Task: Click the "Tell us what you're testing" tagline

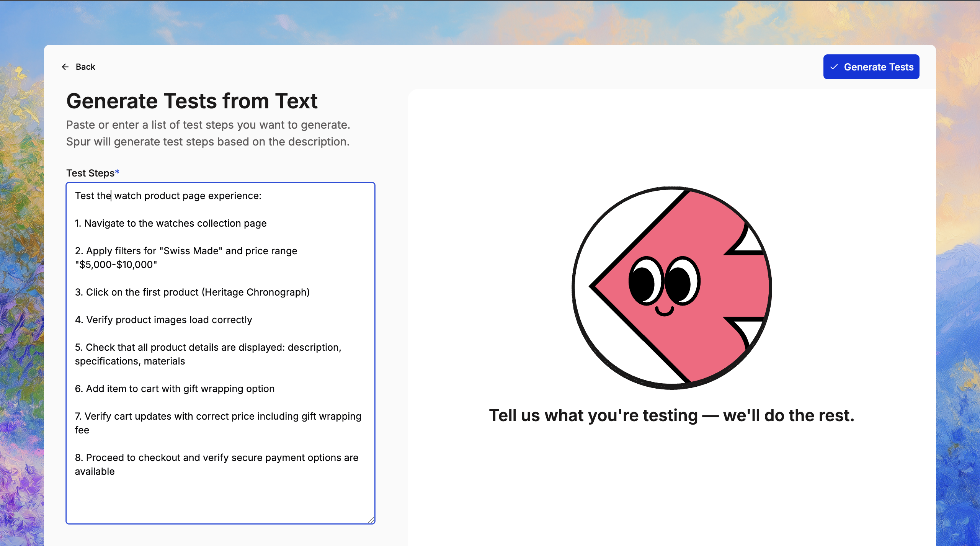Action: (671, 415)
